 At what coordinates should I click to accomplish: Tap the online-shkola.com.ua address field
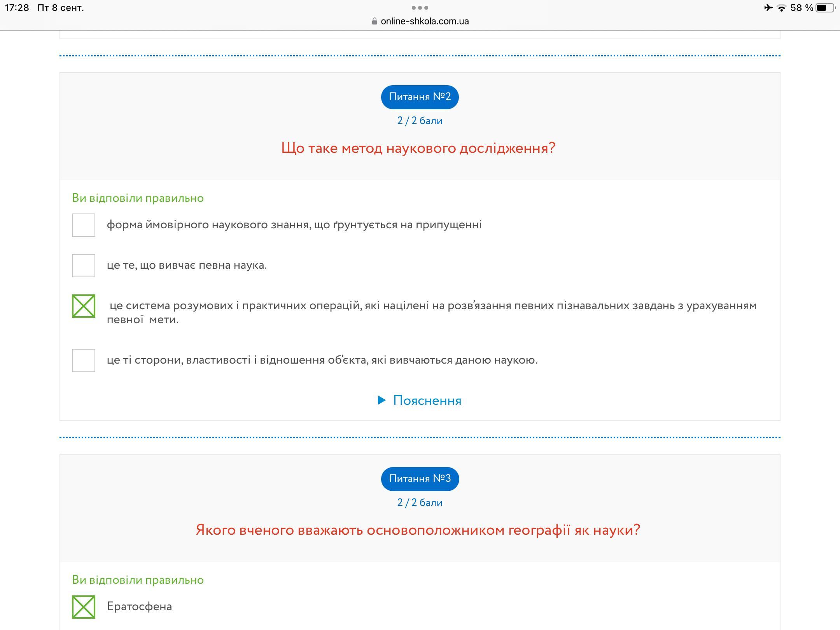tap(425, 21)
